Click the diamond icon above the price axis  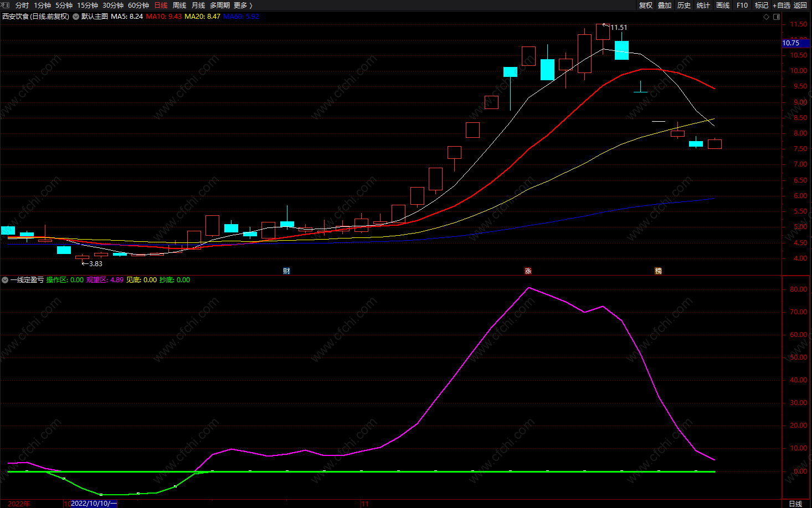(x=767, y=17)
